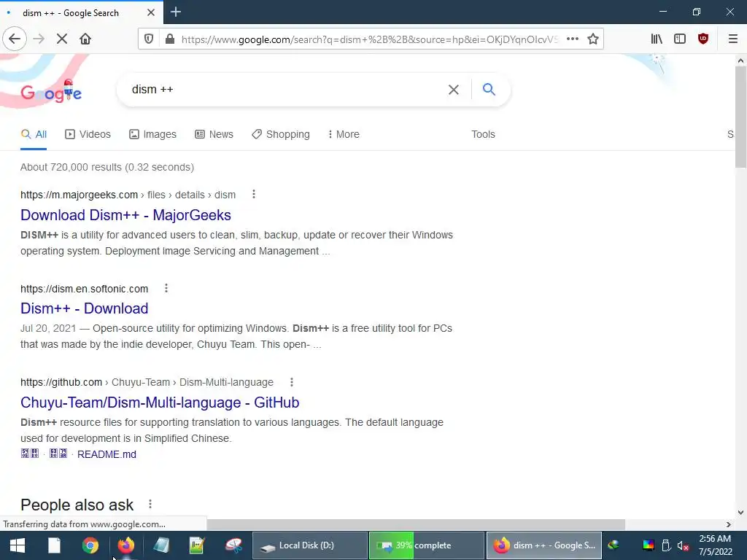
Task: Clear the Google search box
Action: tap(454, 90)
